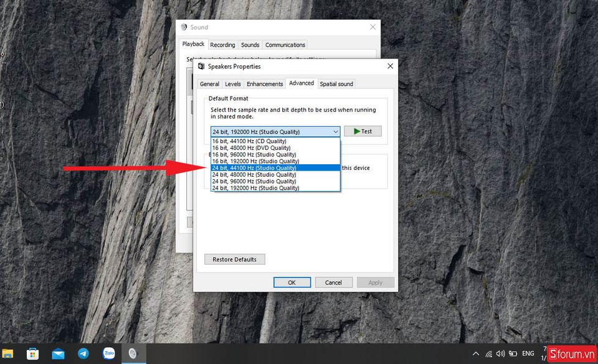Open Zalo from the taskbar

click(108, 353)
